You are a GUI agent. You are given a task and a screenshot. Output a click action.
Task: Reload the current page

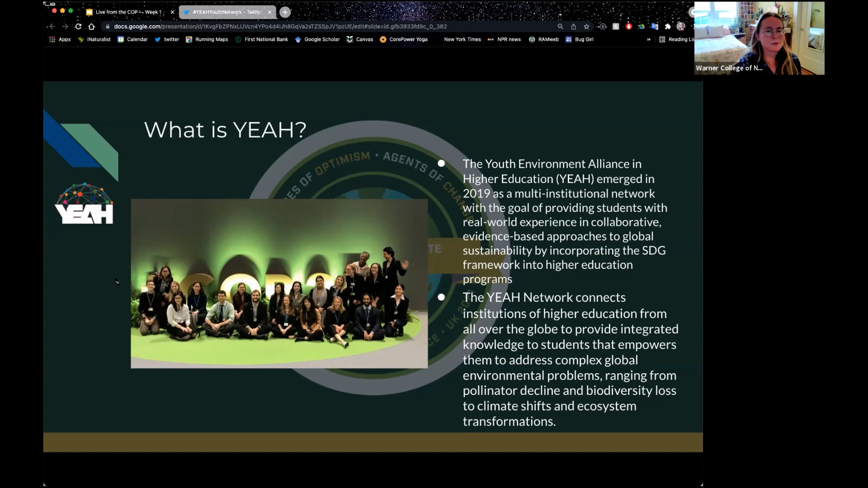[x=78, y=26]
